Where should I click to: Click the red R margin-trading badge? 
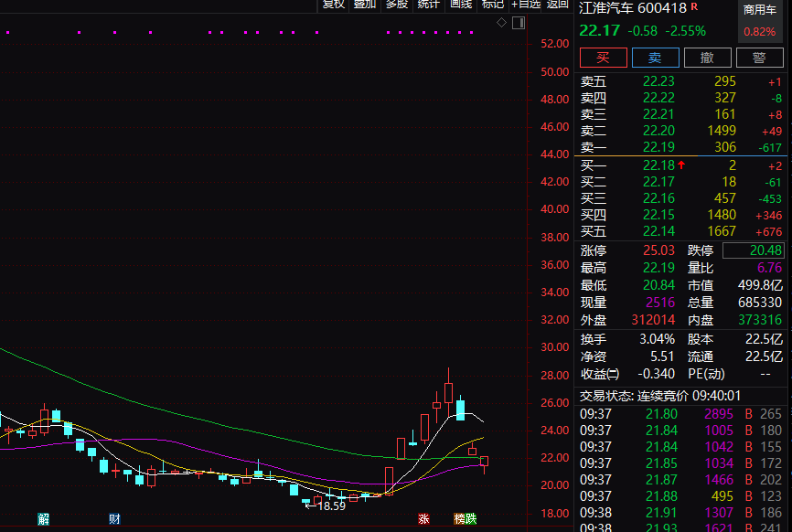[x=694, y=6]
